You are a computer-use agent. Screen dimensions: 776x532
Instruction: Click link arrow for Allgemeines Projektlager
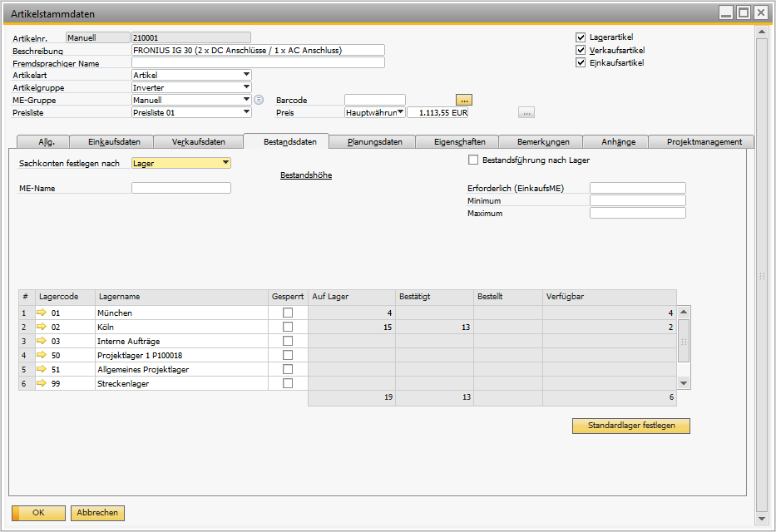(42, 370)
